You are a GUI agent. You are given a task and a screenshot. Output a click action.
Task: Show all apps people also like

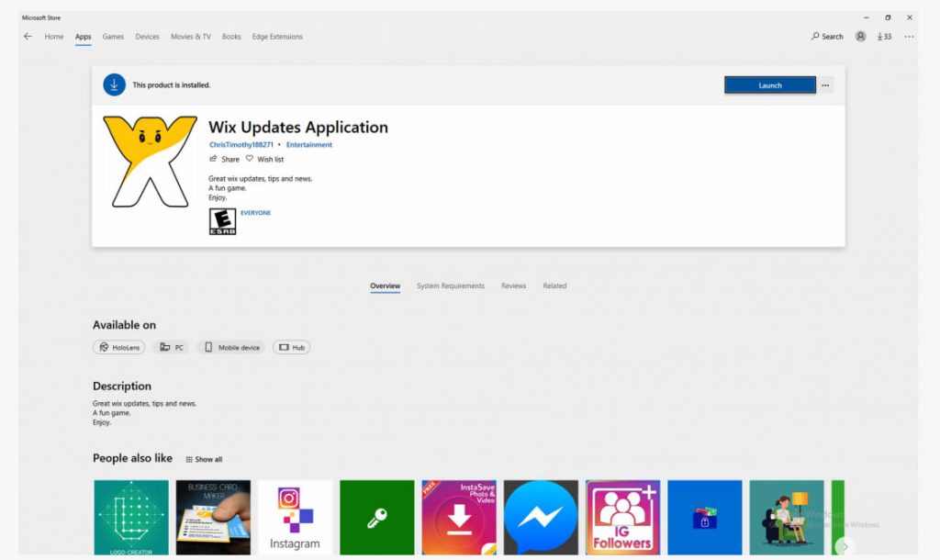(x=204, y=459)
